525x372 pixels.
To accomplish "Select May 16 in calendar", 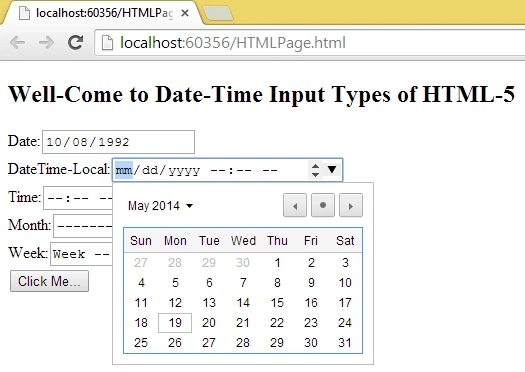I will pos(311,303).
